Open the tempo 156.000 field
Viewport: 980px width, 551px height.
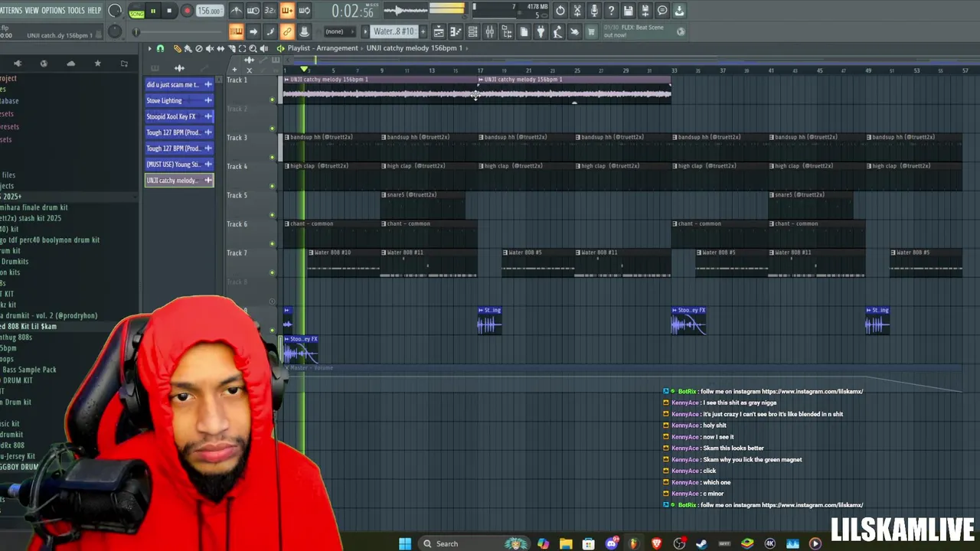click(208, 11)
